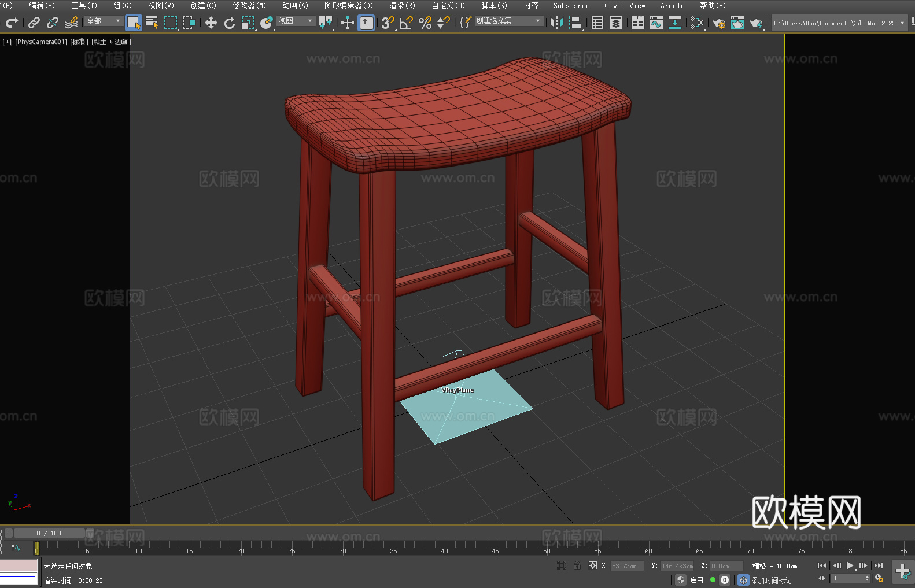Toggle Scene Explorer icon
Image resolution: width=915 pixels, height=588 pixels.
pos(597,23)
